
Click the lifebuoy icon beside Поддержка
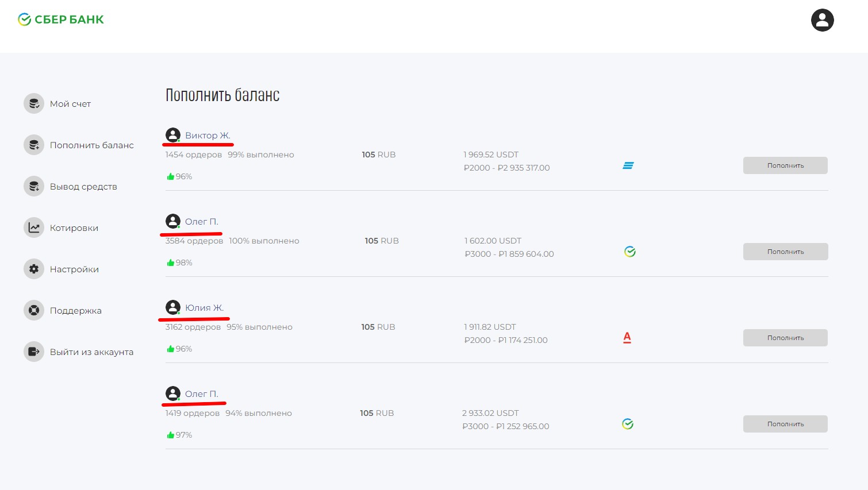(x=34, y=311)
